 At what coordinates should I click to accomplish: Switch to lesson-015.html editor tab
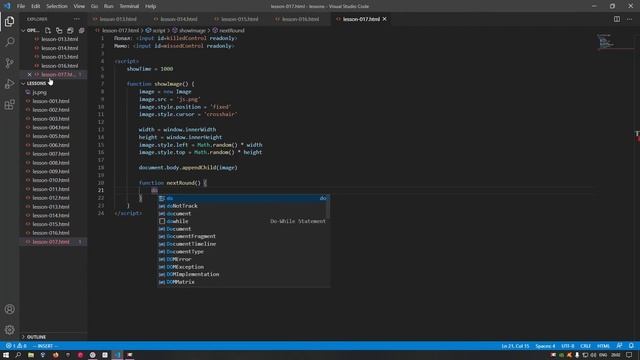pyautogui.click(x=239, y=19)
